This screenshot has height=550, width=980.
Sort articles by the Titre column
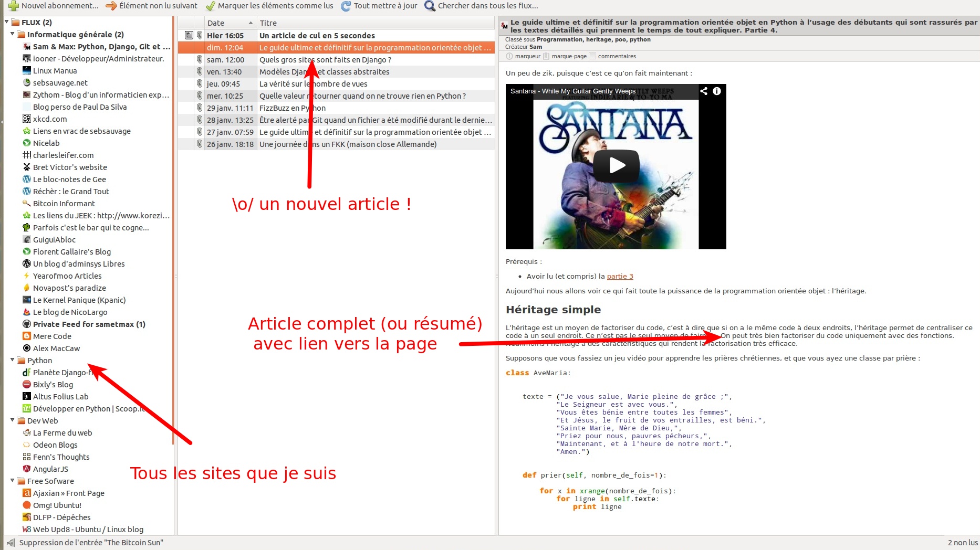point(376,23)
